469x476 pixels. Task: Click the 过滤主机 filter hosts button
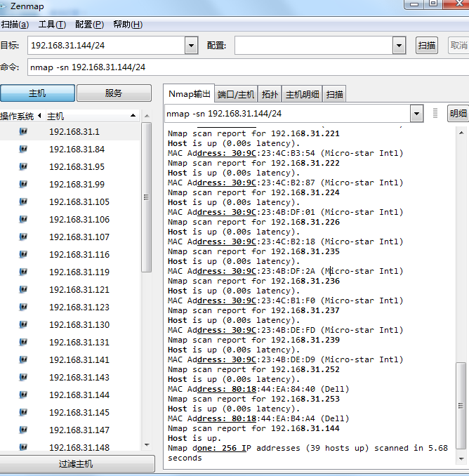click(76, 463)
